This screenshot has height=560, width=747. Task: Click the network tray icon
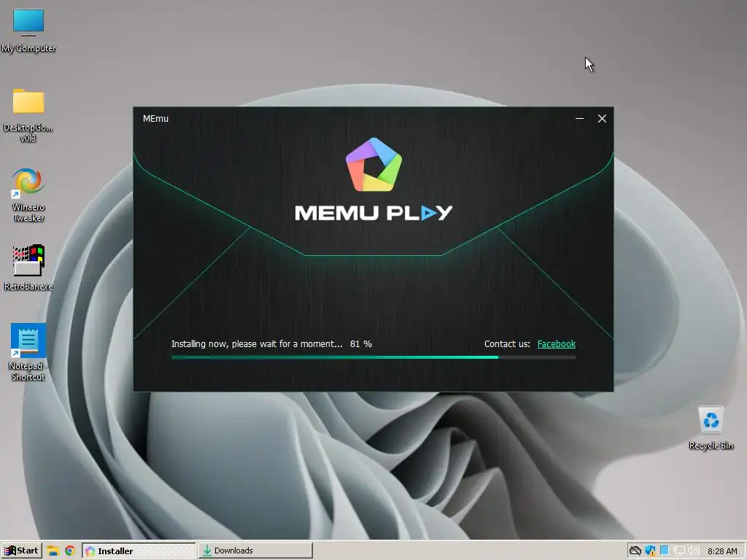(679, 551)
